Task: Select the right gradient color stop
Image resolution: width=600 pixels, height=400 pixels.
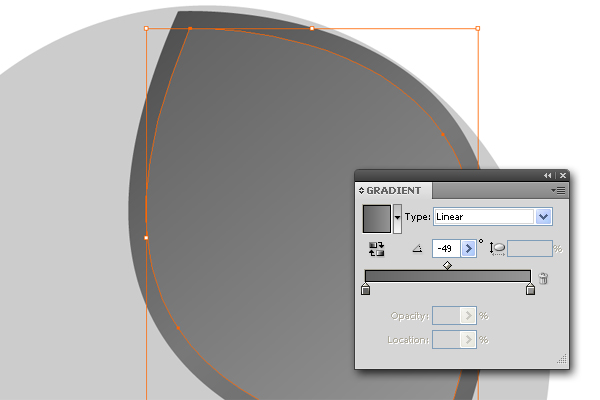Action: (x=530, y=289)
